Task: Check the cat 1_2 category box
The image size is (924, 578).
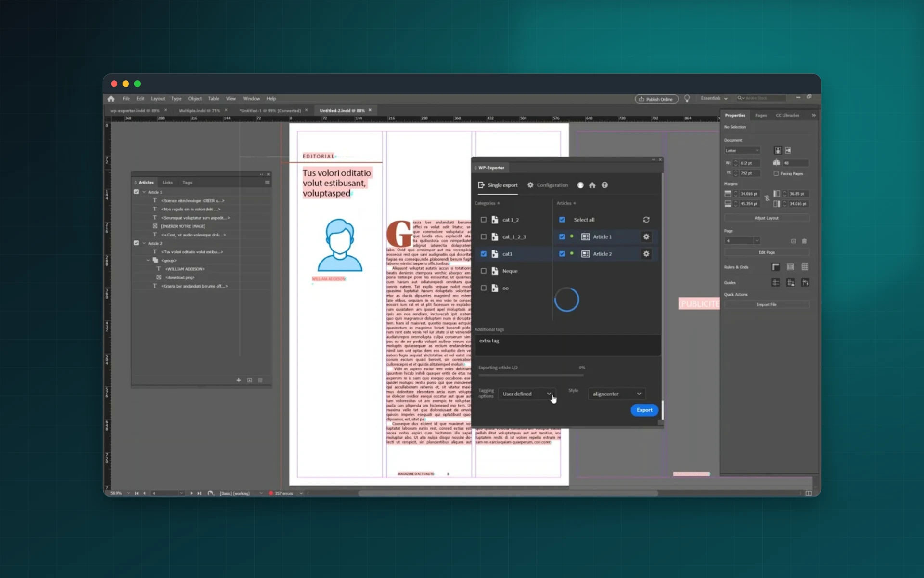Action: 484,220
